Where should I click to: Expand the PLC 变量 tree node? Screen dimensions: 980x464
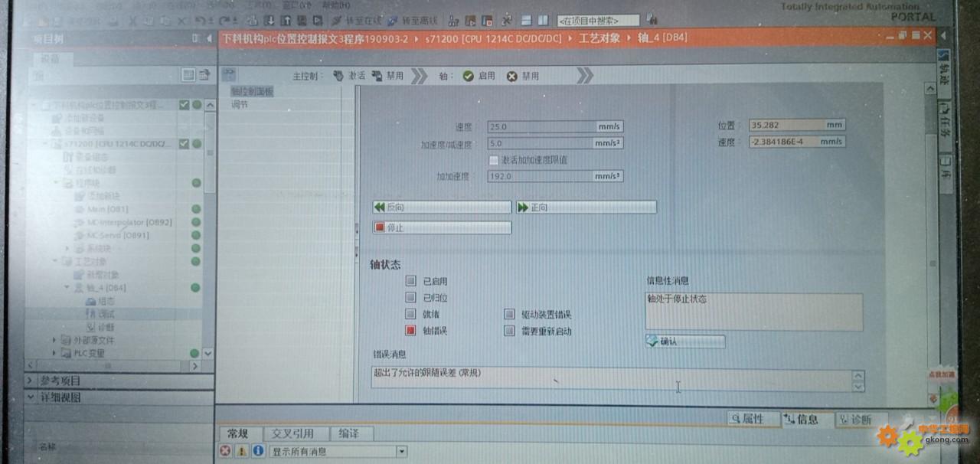coord(54,353)
